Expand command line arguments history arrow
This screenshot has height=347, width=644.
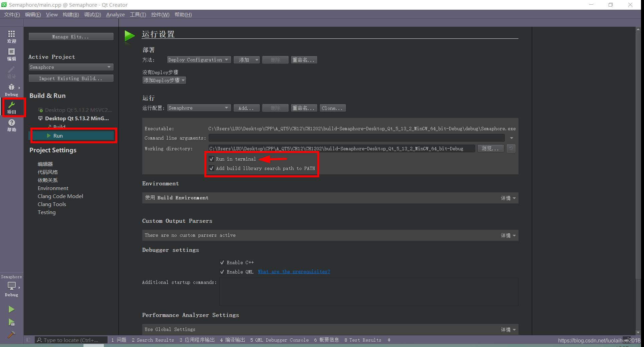coord(511,138)
